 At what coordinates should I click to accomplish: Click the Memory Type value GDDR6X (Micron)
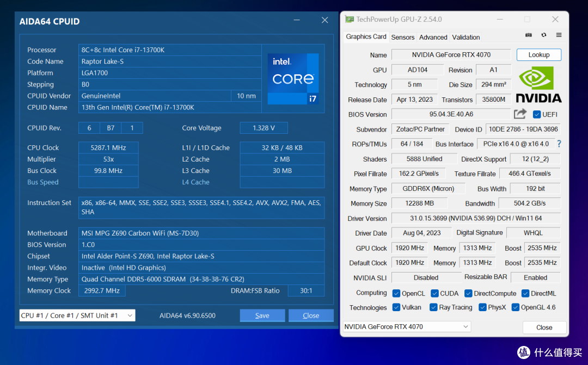click(x=428, y=189)
